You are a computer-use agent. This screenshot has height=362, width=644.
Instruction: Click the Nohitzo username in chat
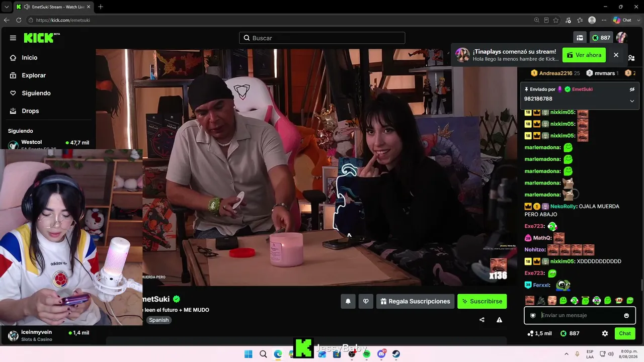coord(535,250)
